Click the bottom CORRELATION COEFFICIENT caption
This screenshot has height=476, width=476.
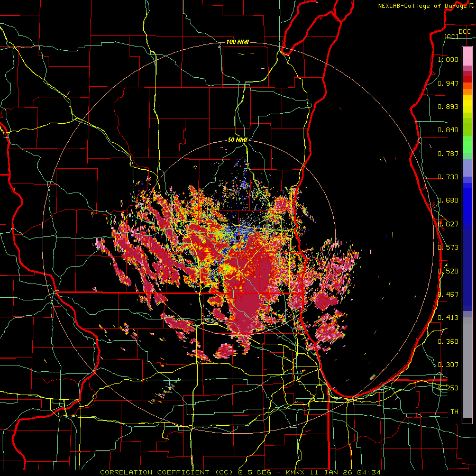[x=240, y=472]
